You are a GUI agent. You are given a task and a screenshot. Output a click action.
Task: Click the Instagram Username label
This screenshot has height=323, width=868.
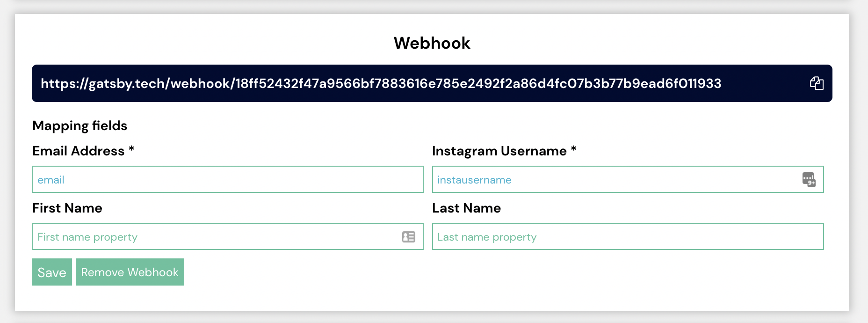pos(499,151)
